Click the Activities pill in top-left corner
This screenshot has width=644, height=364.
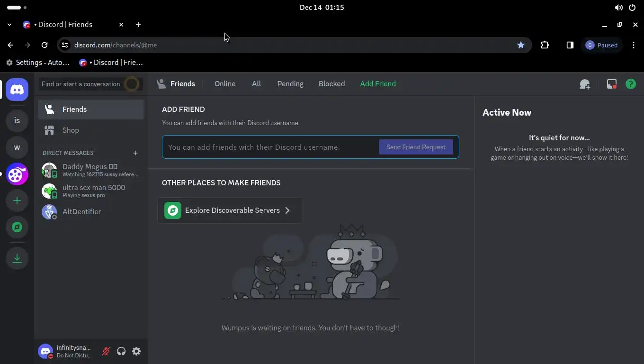[x=17, y=8]
